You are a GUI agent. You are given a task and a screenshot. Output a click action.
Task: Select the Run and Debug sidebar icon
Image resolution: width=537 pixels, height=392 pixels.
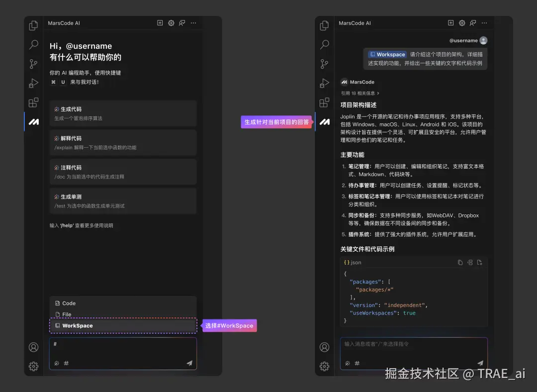click(33, 83)
